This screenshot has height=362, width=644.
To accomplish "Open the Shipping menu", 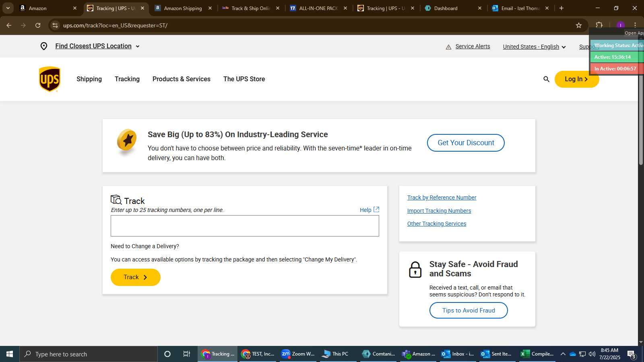I will pyautogui.click(x=89, y=79).
